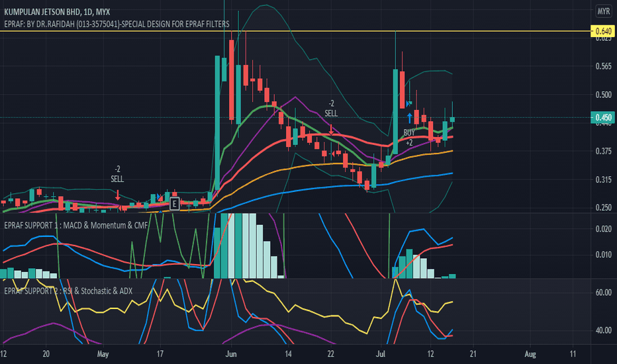The image size is (617, 364).
Task: Click the 'BUY +2' label in July
Action: point(409,138)
